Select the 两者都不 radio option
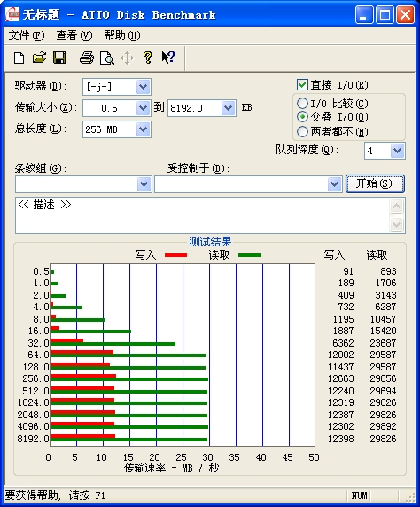This screenshot has height=507, width=420. coord(302,131)
